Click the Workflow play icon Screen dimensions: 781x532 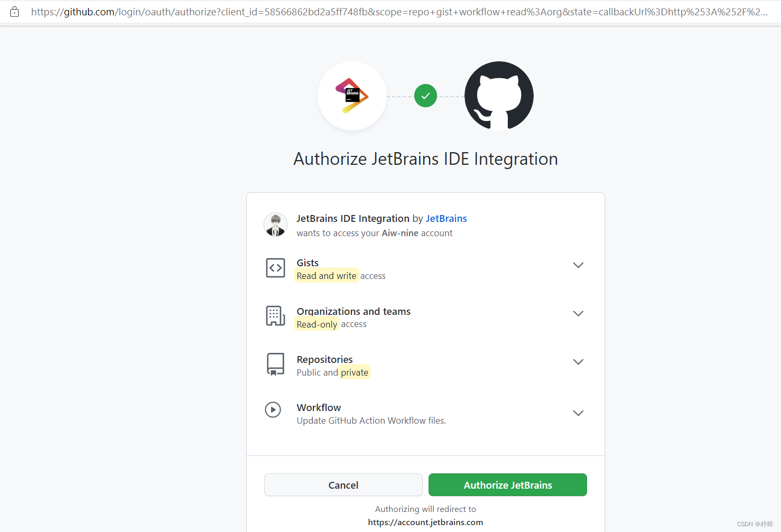pyautogui.click(x=273, y=409)
